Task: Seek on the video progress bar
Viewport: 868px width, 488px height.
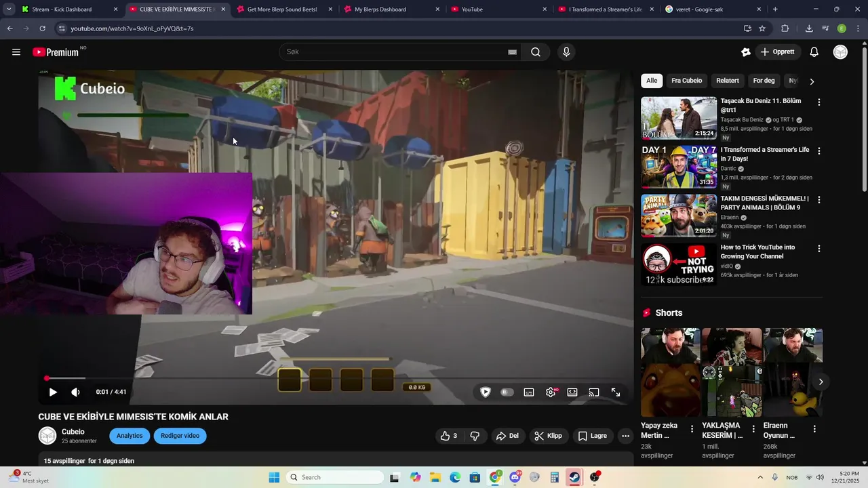Action: 336,378
